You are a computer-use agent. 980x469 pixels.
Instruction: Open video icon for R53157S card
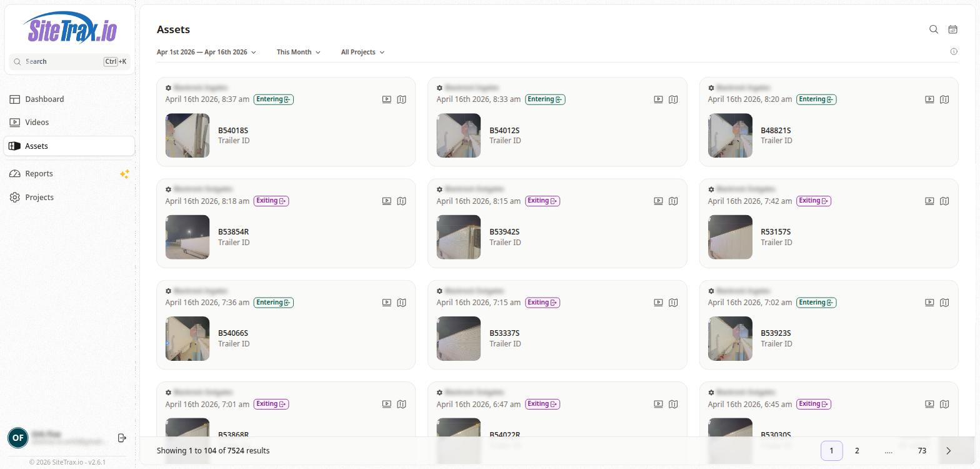(x=929, y=201)
